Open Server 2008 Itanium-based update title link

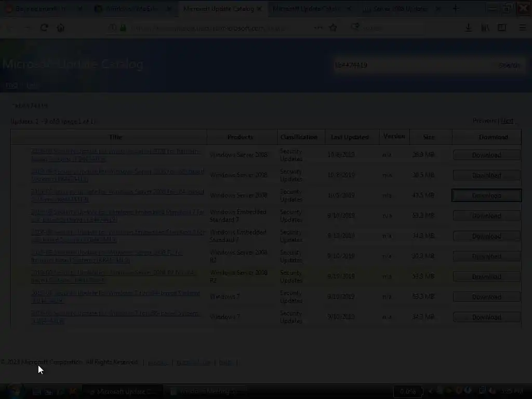coord(115,155)
